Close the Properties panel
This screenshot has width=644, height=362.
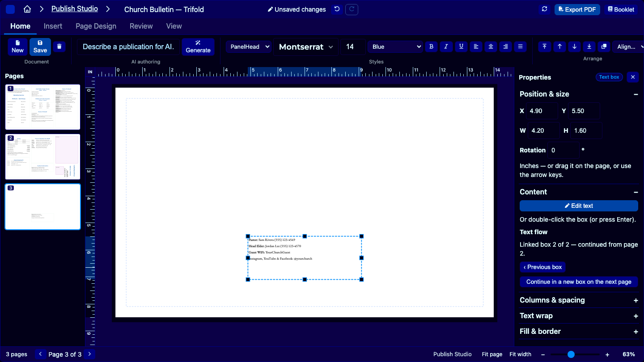pos(633,77)
